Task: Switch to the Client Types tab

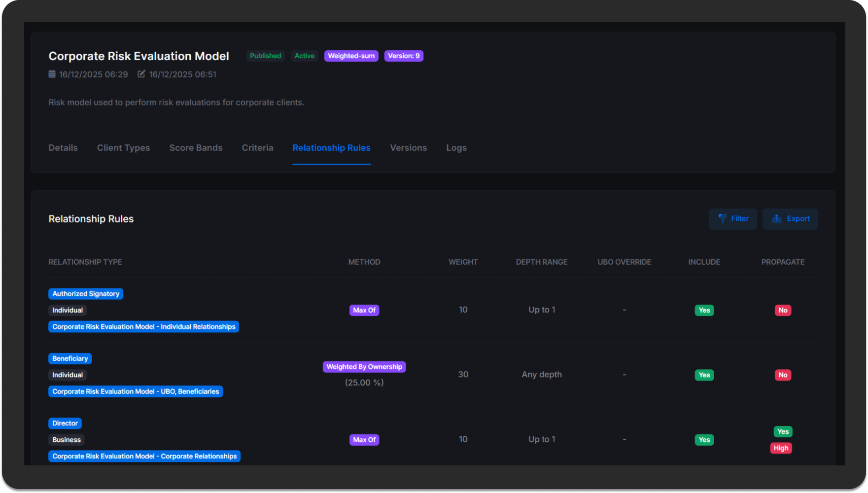Action: pyautogui.click(x=123, y=148)
